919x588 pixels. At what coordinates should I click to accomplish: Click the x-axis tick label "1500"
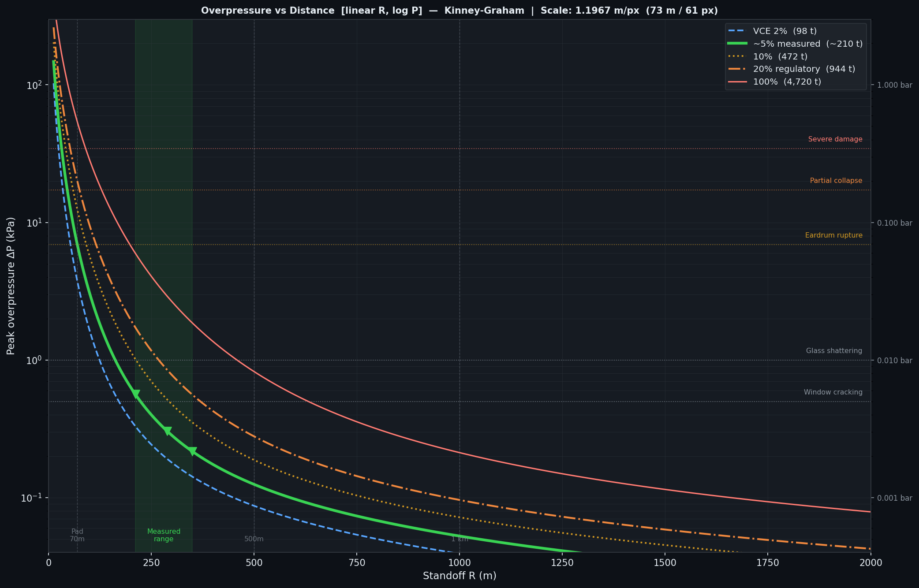pos(665,563)
